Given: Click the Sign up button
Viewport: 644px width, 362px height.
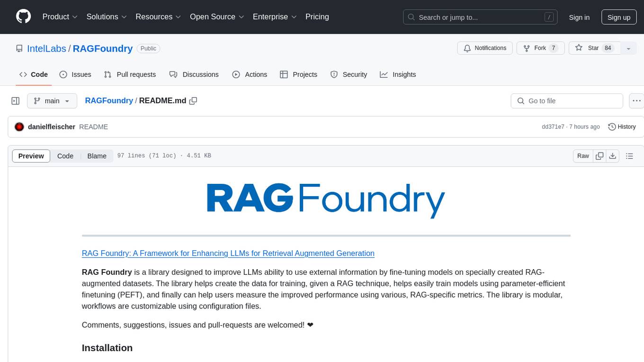Looking at the screenshot, I should pyautogui.click(x=619, y=17).
